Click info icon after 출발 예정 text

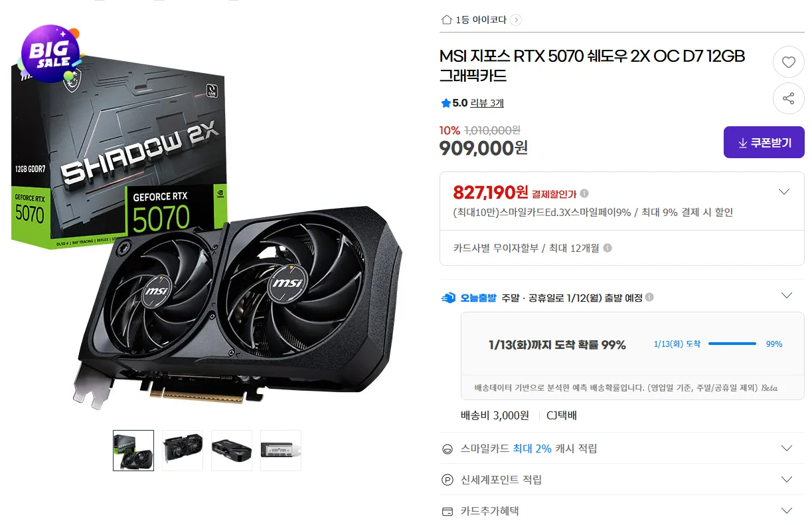pos(649,297)
